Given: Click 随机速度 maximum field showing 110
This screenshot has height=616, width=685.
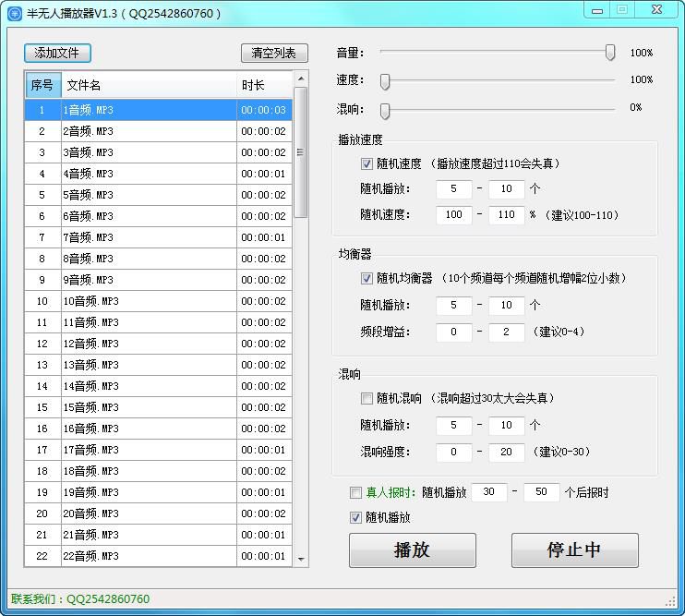Looking at the screenshot, I should 506,214.
